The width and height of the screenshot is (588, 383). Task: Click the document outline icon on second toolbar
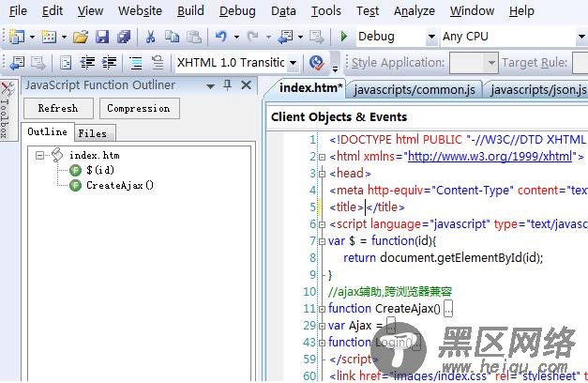coord(66,63)
